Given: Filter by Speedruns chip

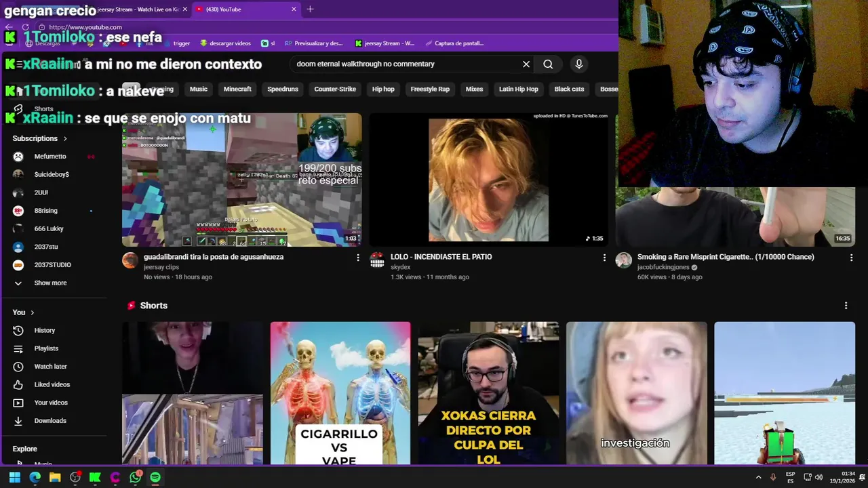Looking at the screenshot, I should coord(283,89).
